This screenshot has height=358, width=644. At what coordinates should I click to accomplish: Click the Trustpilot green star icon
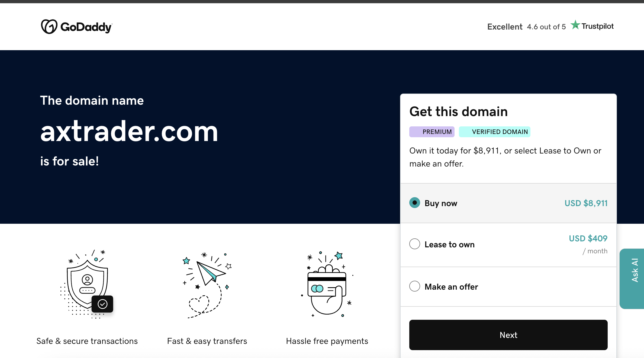[x=575, y=25]
